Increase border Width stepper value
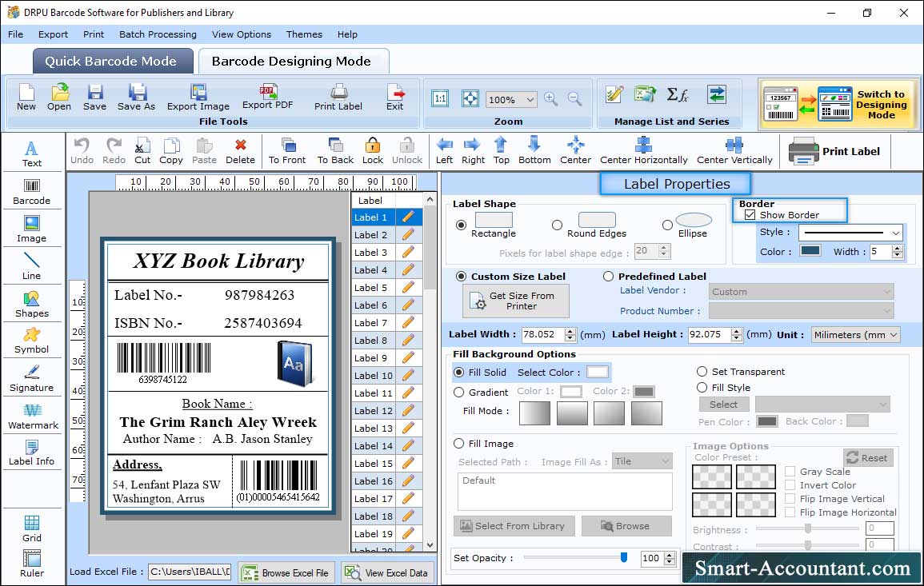 (898, 249)
